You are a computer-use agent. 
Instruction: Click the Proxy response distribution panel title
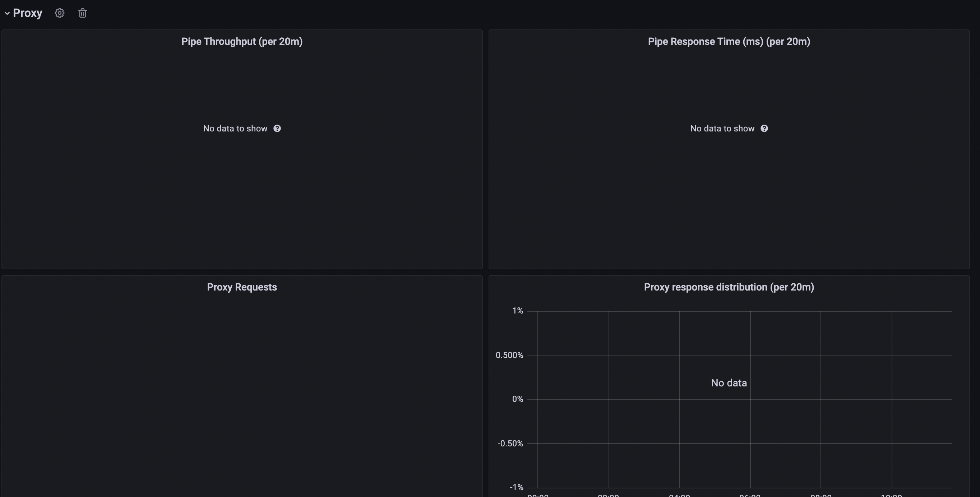point(729,287)
